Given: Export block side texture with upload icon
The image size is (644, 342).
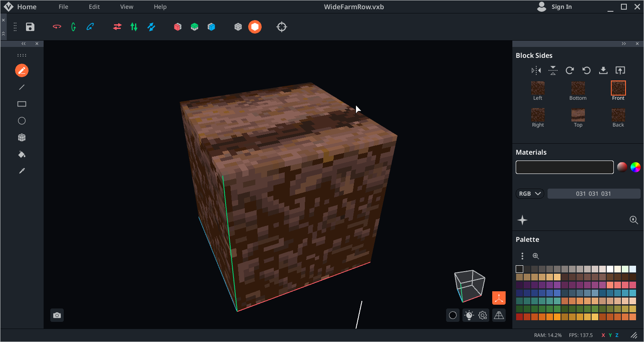Looking at the screenshot, I should coord(620,70).
